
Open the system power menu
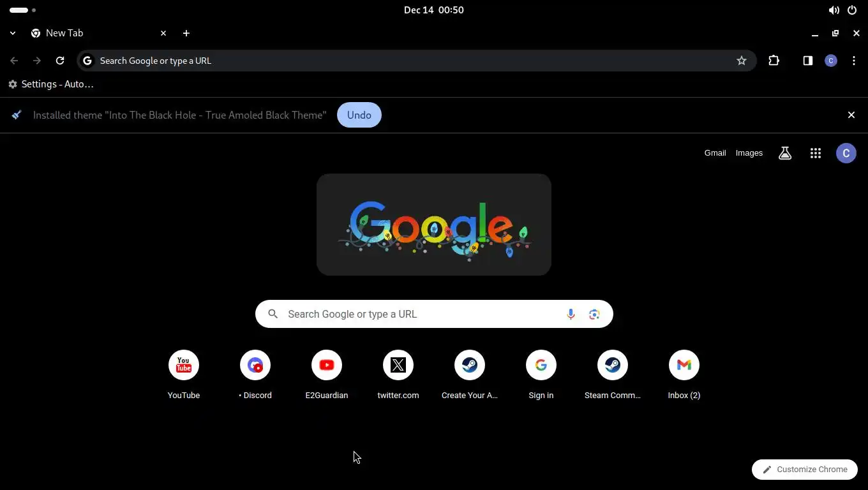(x=852, y=10)
